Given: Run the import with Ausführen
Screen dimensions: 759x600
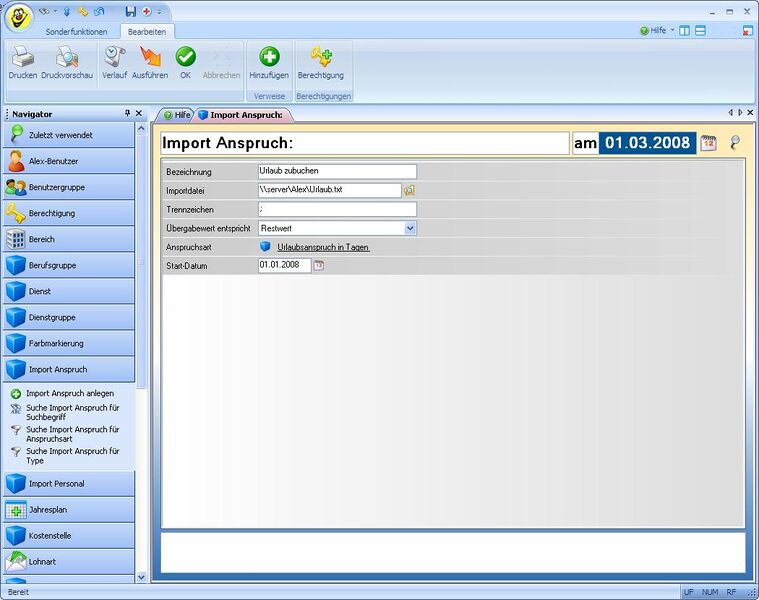Looking at the screenshot, I should (150, 60).
